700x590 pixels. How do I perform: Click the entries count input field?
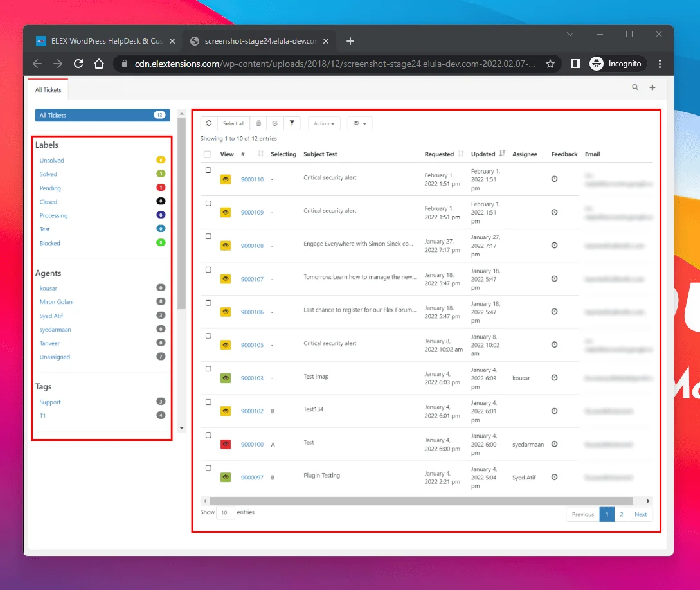[x=226, y=513]
